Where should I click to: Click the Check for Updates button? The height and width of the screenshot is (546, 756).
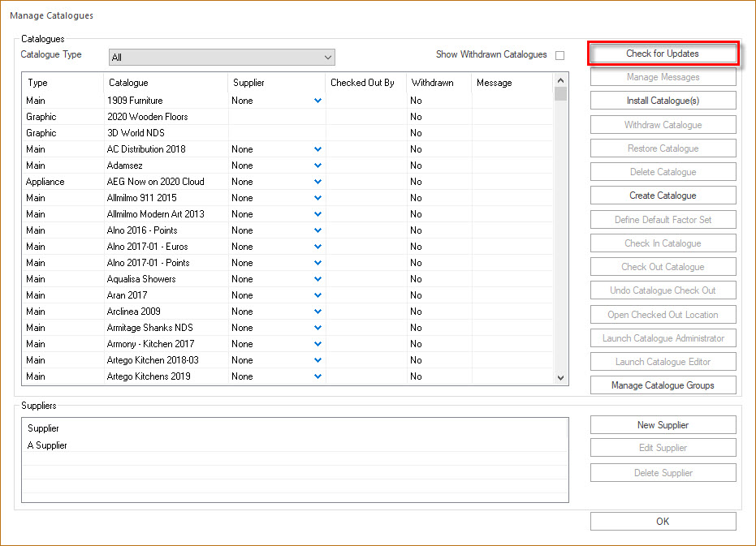click(663, 52)
